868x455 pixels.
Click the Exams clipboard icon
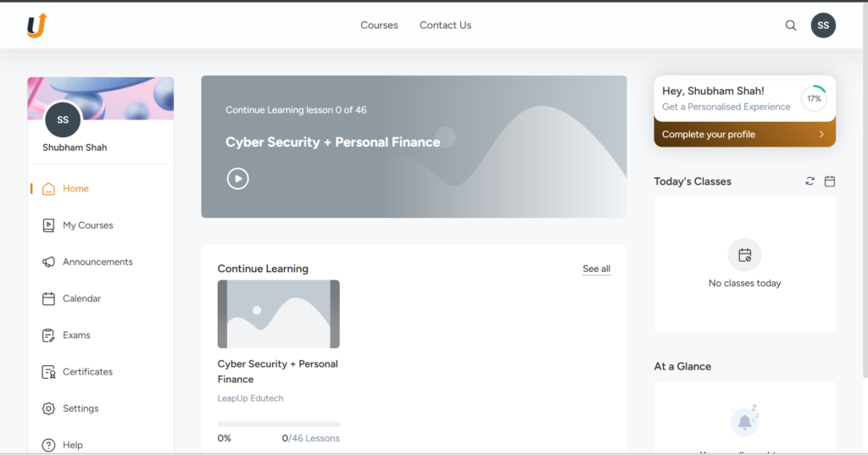pyautogui.click(x=48, y=336)
